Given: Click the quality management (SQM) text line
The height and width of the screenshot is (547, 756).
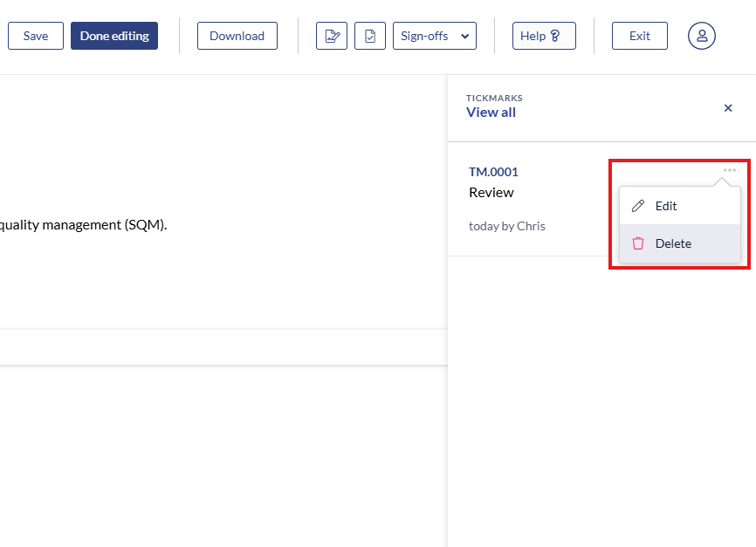Looking at the screenshot, I should tap(84, 224).
